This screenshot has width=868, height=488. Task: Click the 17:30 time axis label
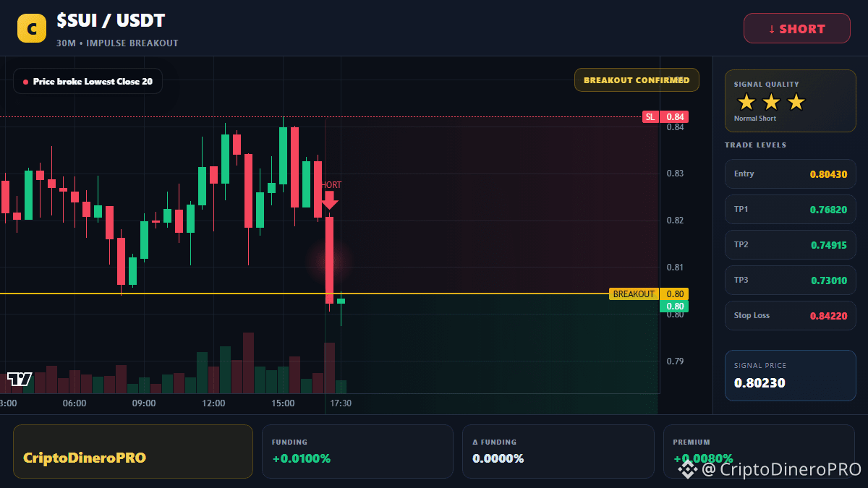click(341, 403)
